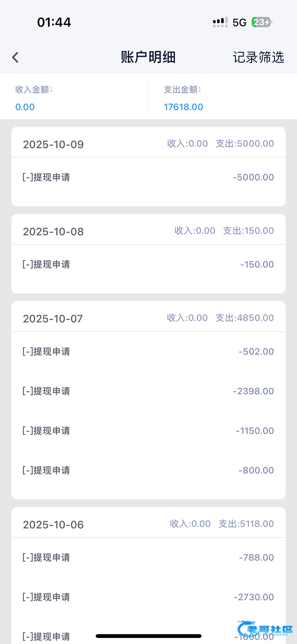This screenshot has height=644, width=297.
Task: Open the 记录筛选 record filter
Action: click(258, 57)
